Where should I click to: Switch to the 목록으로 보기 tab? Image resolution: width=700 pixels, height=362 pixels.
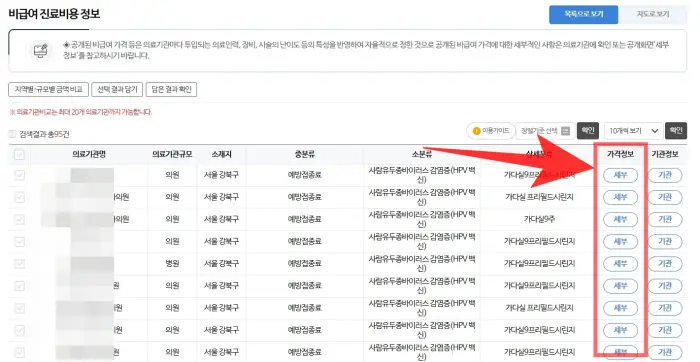pyautogui.click(x=583, y=14)
